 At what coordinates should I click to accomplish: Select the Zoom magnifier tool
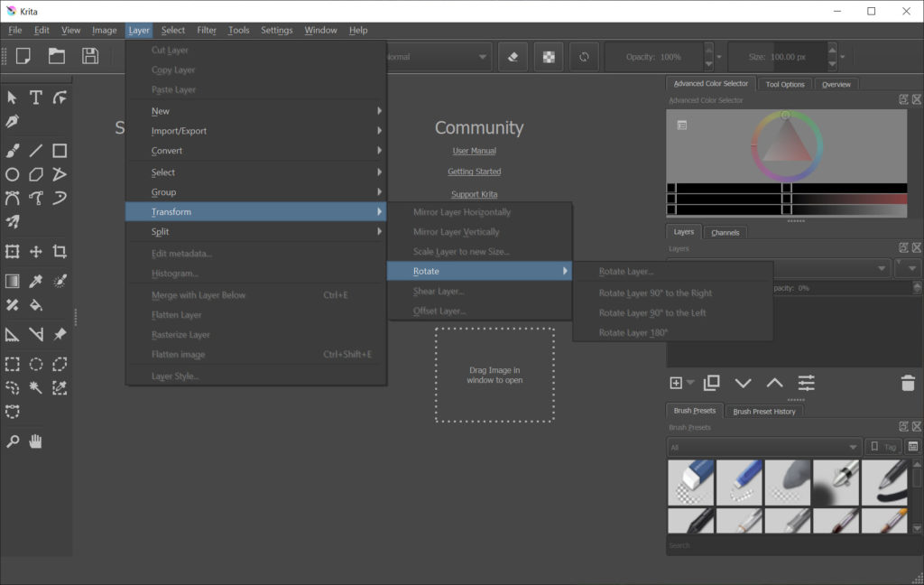tap(12, 441)
